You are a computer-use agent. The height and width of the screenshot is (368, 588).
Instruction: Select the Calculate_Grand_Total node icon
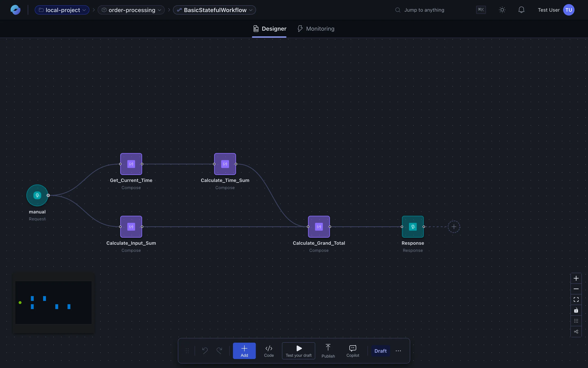(319, 227)
